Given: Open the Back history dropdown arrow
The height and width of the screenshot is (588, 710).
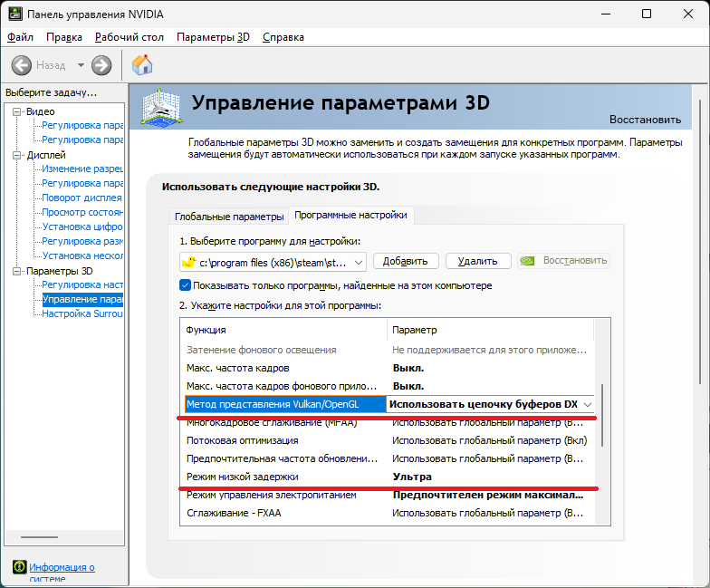Looking at the screenshot, I should coord(81,65).
